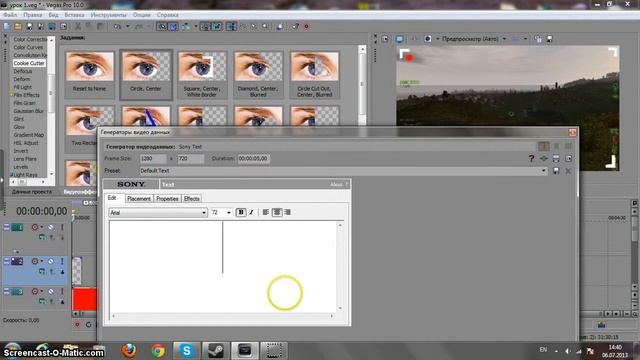Set text alignment to left
640x360 pixels.
pos(266,212)
